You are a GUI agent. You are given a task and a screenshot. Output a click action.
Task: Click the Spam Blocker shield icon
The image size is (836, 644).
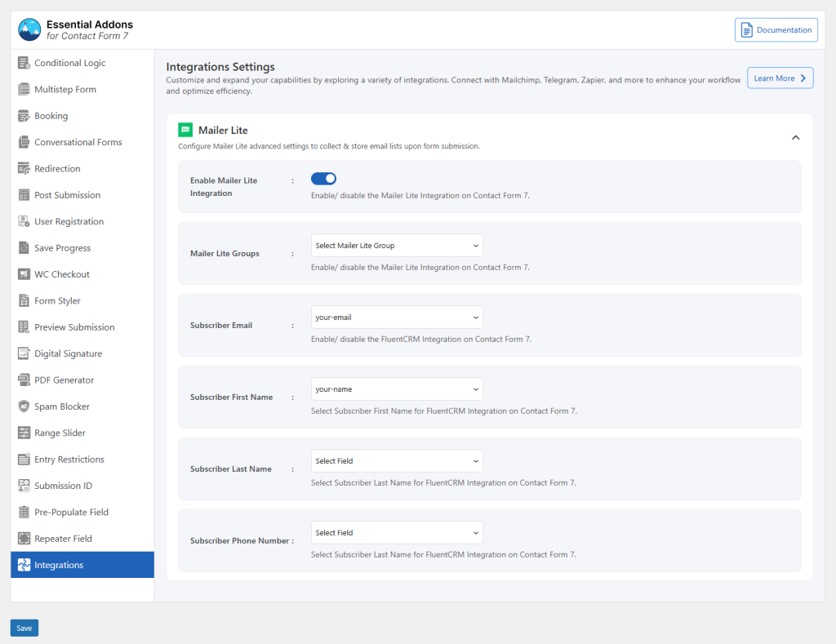click(24, 406)
